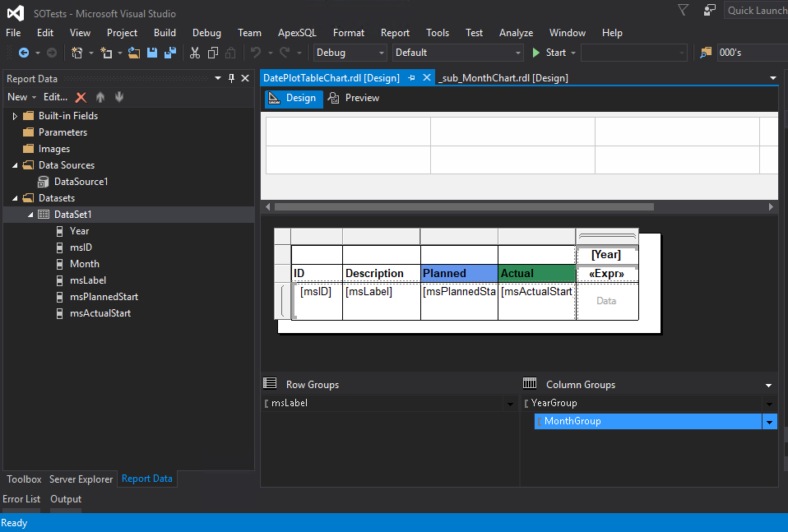Collapse the DataSet1 tree node

click(31, 215)
